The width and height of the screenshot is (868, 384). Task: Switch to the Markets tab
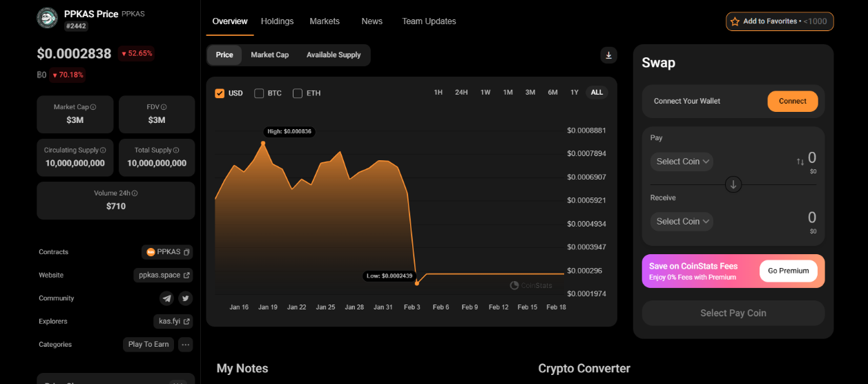(x=325, y=21)
